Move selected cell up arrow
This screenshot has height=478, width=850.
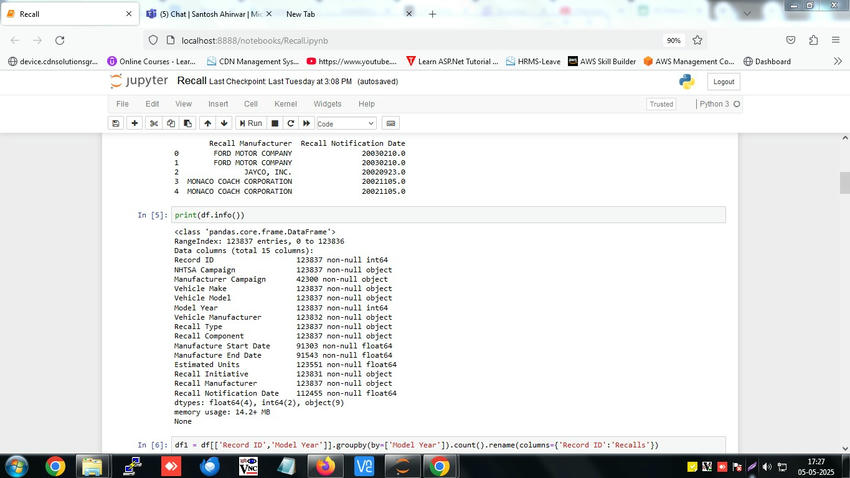click(208, 124)
